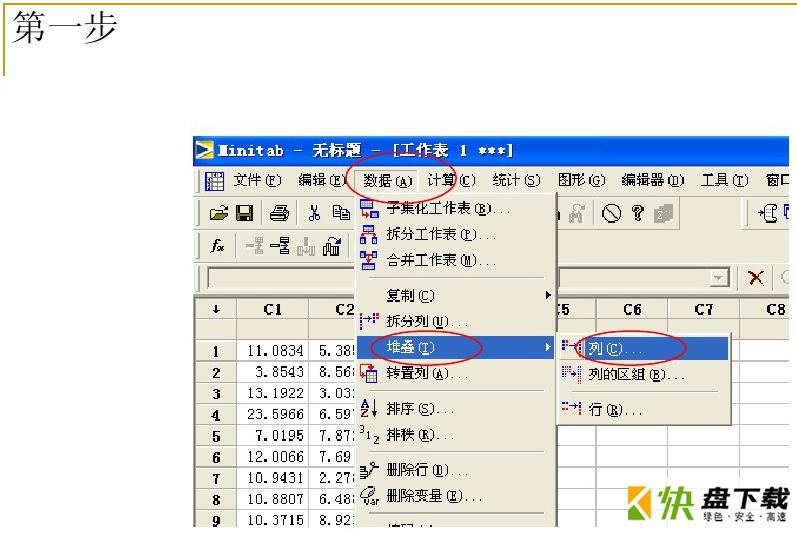The image size is (797, 534).
Task: Print using the printer toolbar icon
Action: [279, 213]
